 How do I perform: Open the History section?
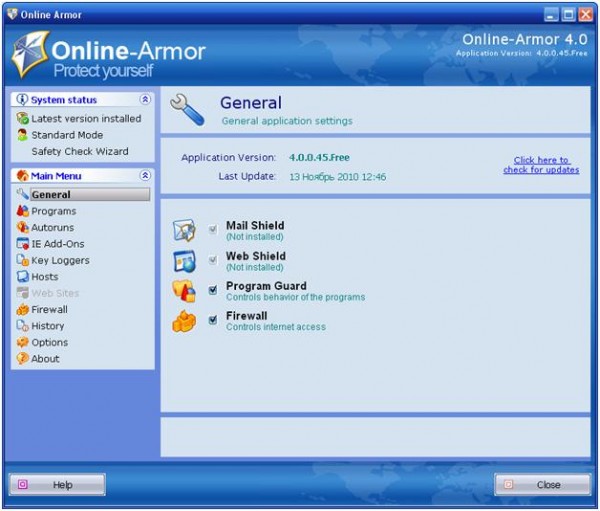(47, 326)
